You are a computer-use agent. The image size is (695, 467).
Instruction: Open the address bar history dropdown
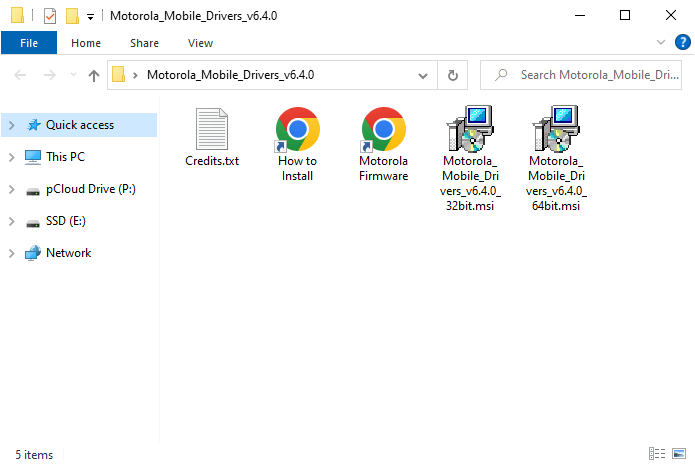point(423,76)
